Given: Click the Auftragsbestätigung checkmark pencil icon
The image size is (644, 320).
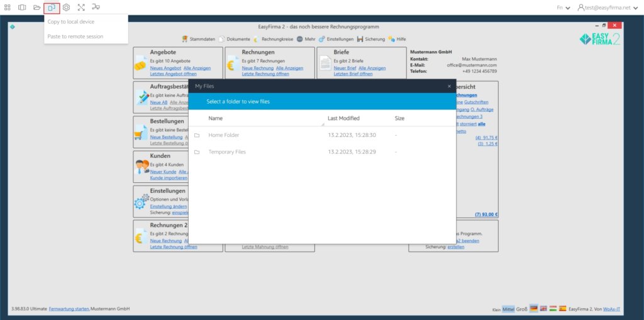Looking at the screenshot, I should pyautogui.click(x=143, y=98).
